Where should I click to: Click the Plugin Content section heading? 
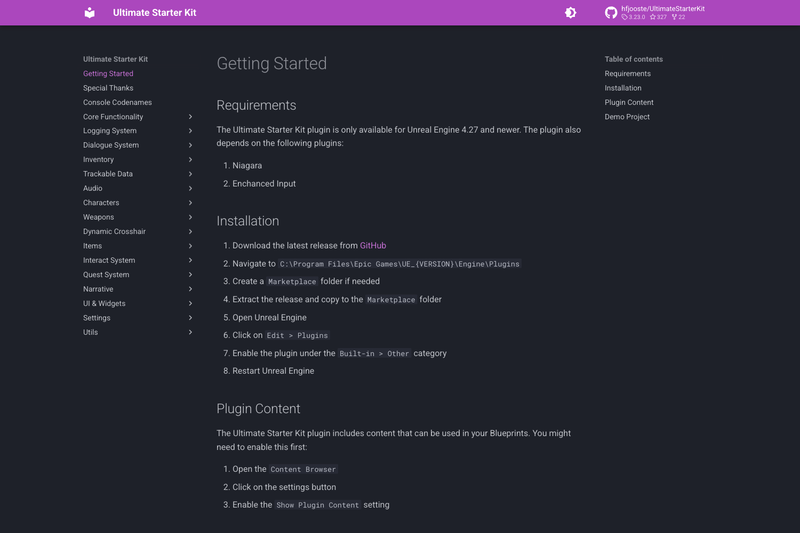pos(258,409)
